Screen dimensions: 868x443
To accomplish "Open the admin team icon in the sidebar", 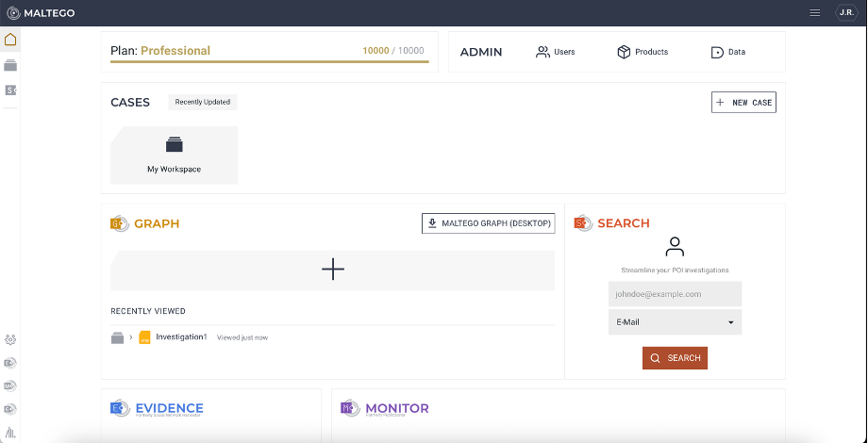I will click(10, 339).
